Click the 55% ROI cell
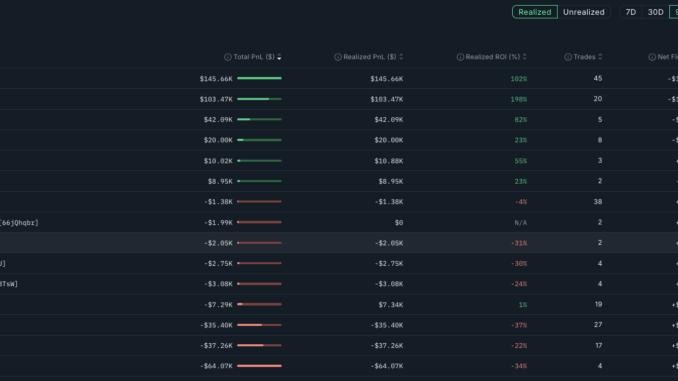The width and height of the screenshot is (678, 381). (x=521, y=161)
